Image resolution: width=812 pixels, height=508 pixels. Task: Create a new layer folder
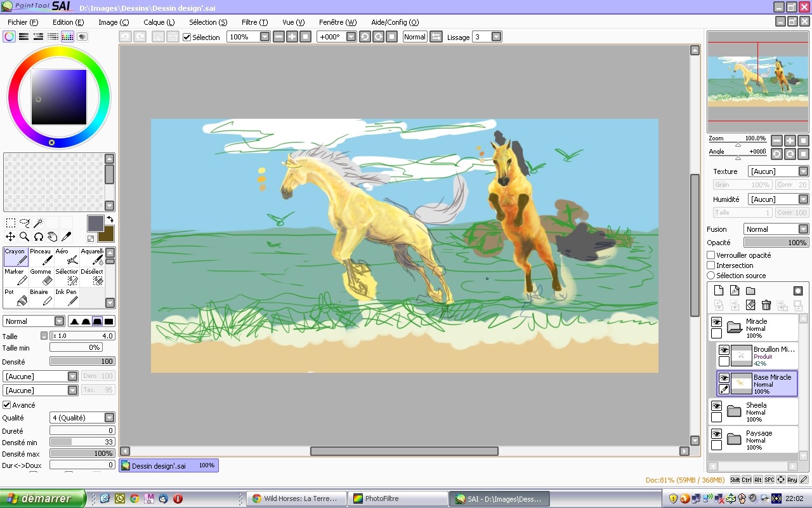pyautogui.click(x=750, y=291)
